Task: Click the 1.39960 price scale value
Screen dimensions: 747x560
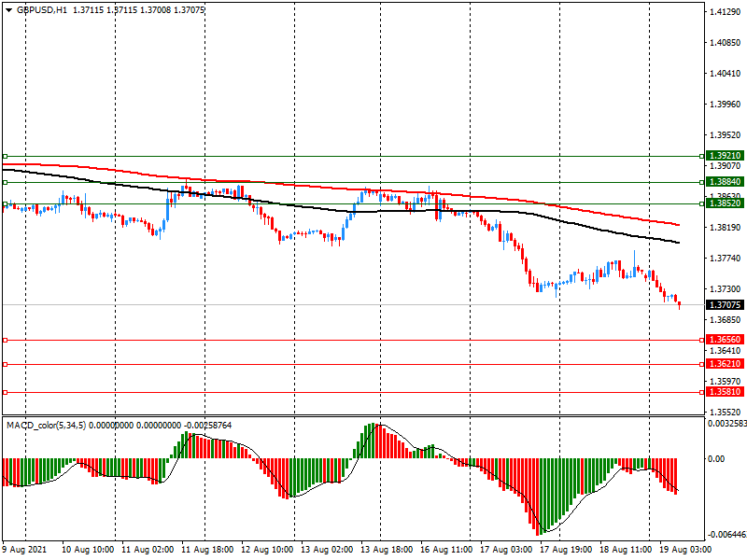Action: click(x=726, y=105)
